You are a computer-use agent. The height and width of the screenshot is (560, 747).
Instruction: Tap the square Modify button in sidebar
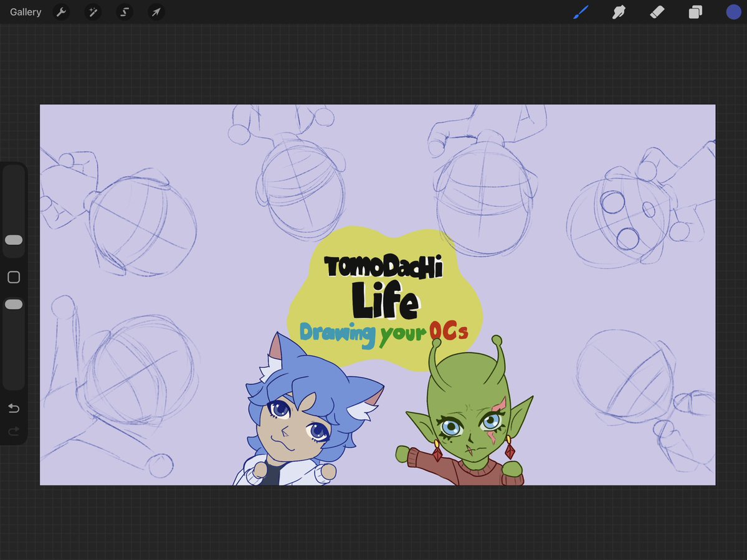point(14,277)
